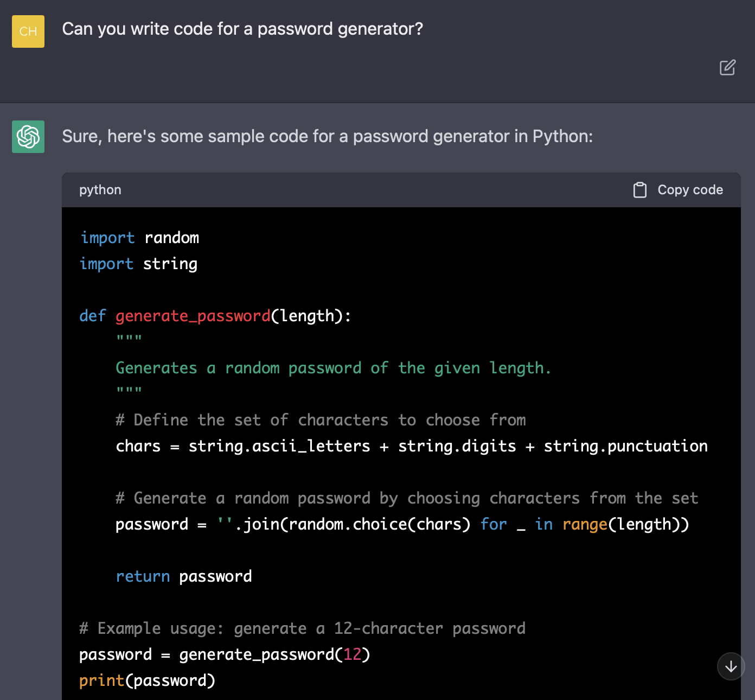Click the "import string" code line
The image size is (755, 700).
click(139, 264)
